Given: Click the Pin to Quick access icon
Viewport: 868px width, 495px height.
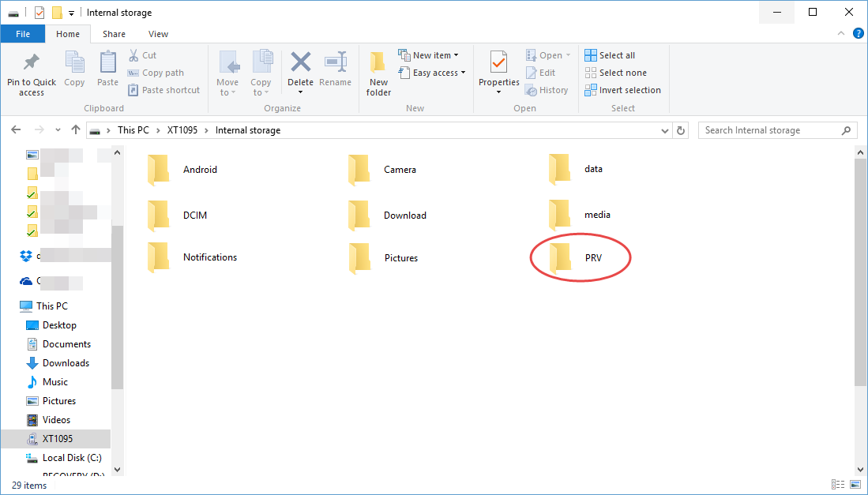Looking at the screenshot, I should click(32, 63).
